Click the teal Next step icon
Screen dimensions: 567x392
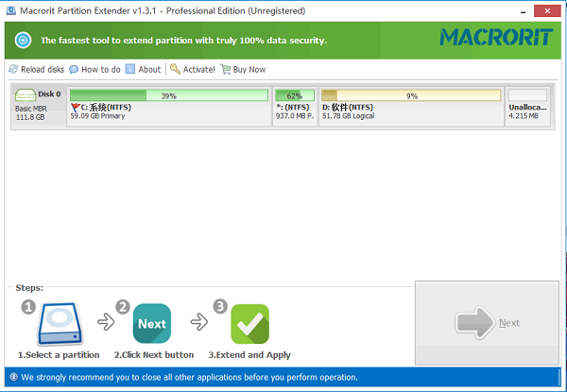(x=152, y=323)
